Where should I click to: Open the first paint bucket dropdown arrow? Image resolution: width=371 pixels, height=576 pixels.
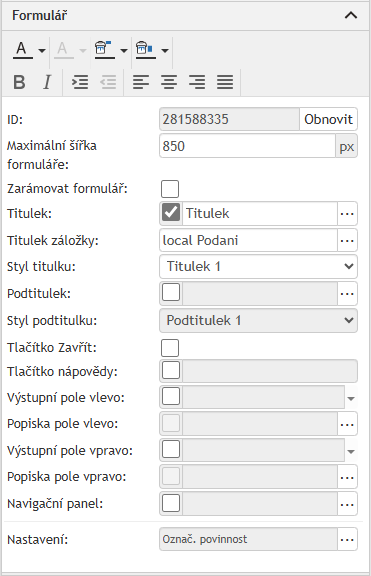tap(124, 50)
